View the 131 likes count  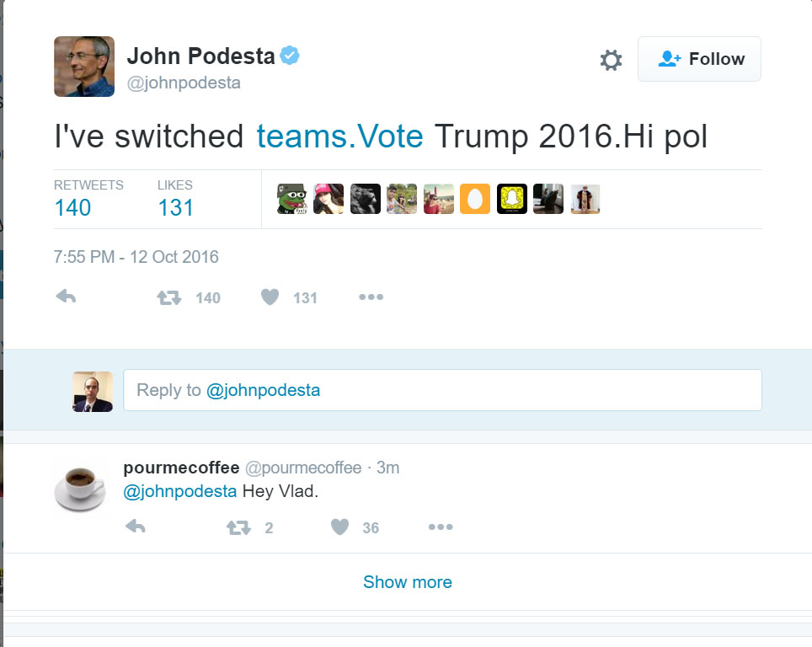(175, 207)
